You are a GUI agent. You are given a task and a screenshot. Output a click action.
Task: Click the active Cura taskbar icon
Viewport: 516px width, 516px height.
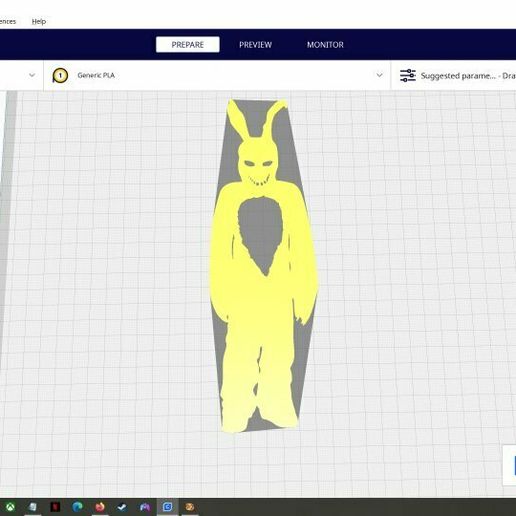(167, 507)
